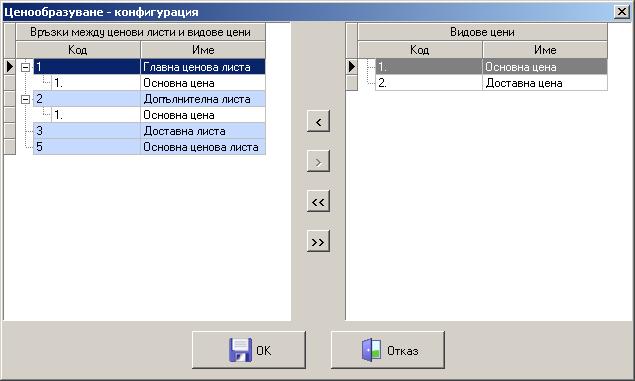Click code cell 2. in Видове цени
The width and height of the screenshot is (635, 381).
[429, 83]
